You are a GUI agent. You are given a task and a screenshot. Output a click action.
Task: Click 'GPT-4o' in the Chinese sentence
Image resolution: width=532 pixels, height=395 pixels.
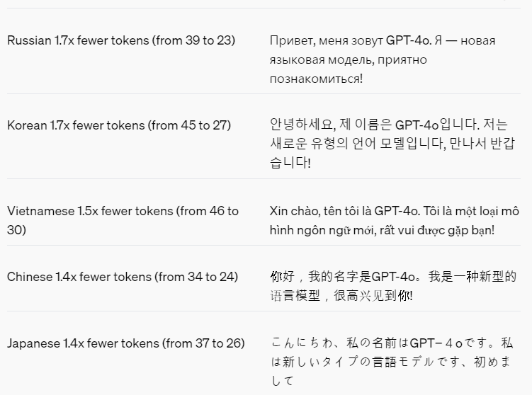(394, 277)
